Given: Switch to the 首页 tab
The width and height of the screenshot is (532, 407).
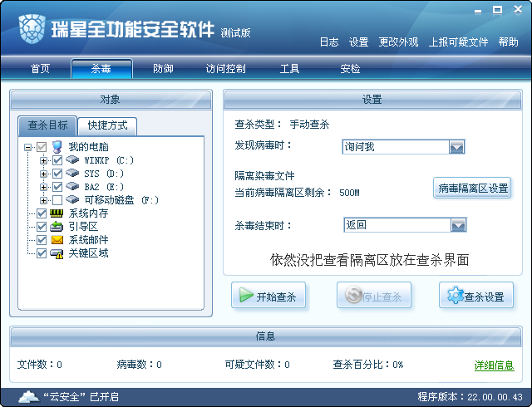Looking at the screenshot, I should pos(40,68).
